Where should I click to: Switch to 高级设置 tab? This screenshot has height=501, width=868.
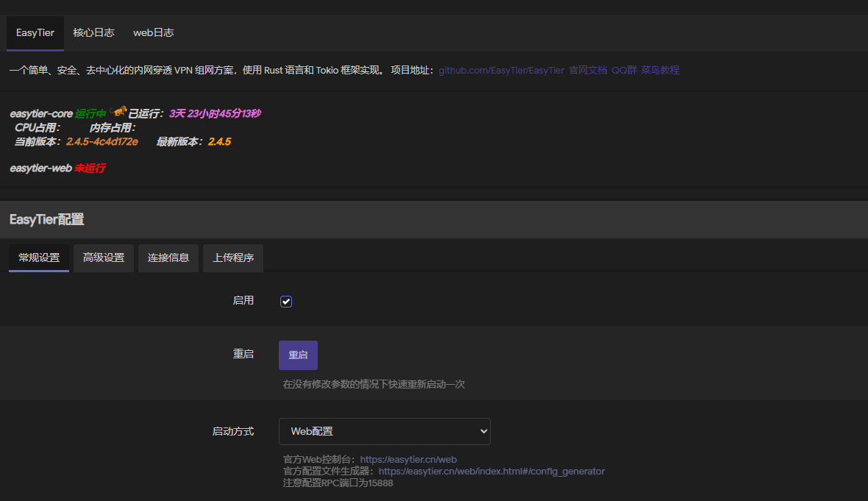(104, 258)
